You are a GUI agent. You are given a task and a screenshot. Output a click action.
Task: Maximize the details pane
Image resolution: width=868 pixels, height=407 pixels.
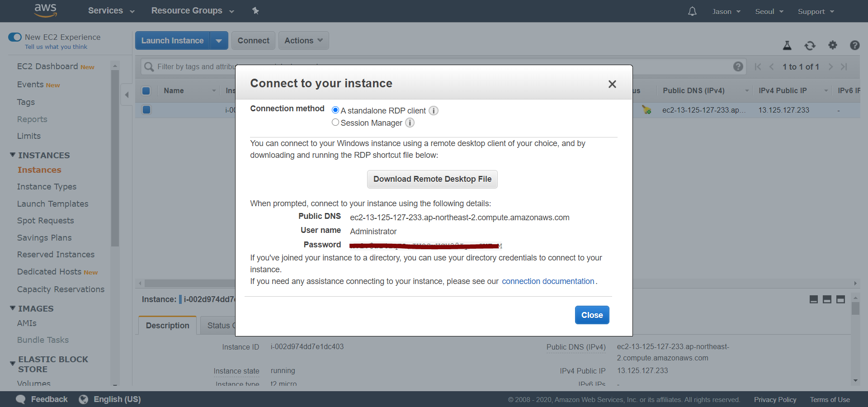click(841, 299)
